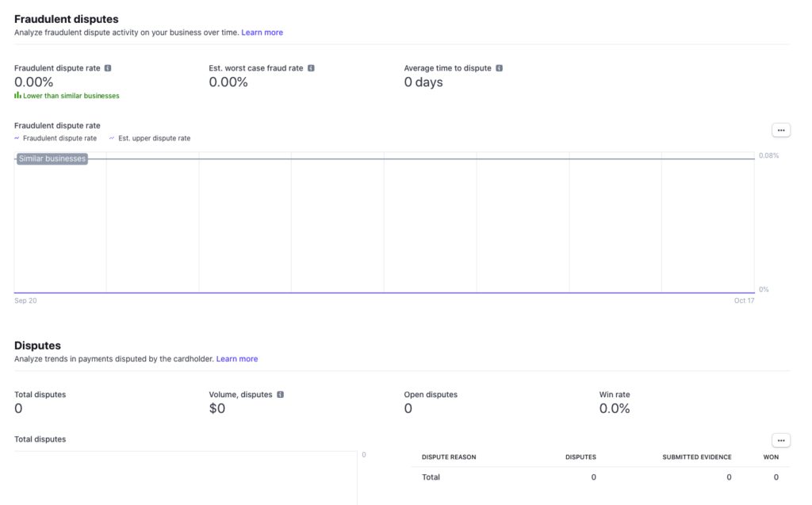Viewport: 812px width, 505px height.
Task: Click Oct 17 date label on chart axis
Action: click(x=744, y=300)
